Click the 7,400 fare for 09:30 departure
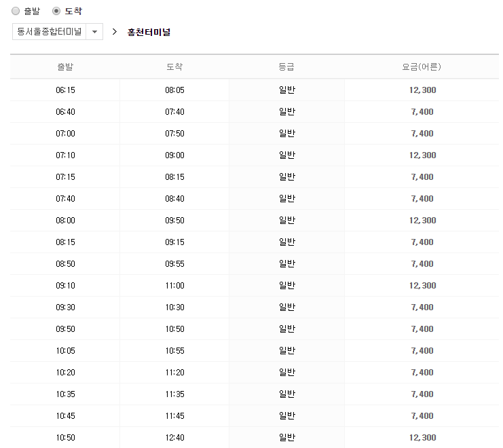503x448 pixels. click(422, 307)
